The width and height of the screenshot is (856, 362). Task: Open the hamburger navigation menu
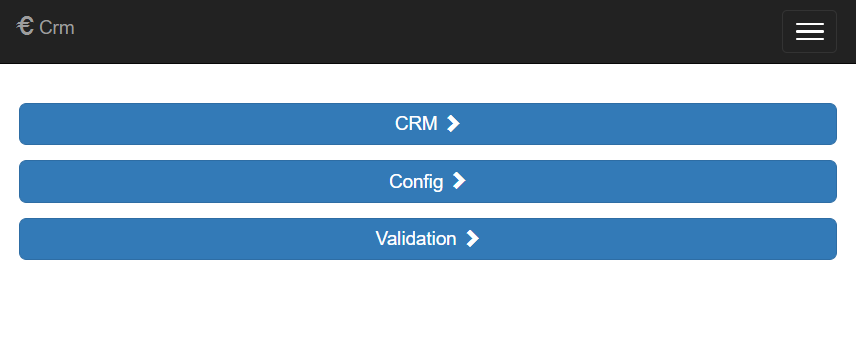point(809,32)
